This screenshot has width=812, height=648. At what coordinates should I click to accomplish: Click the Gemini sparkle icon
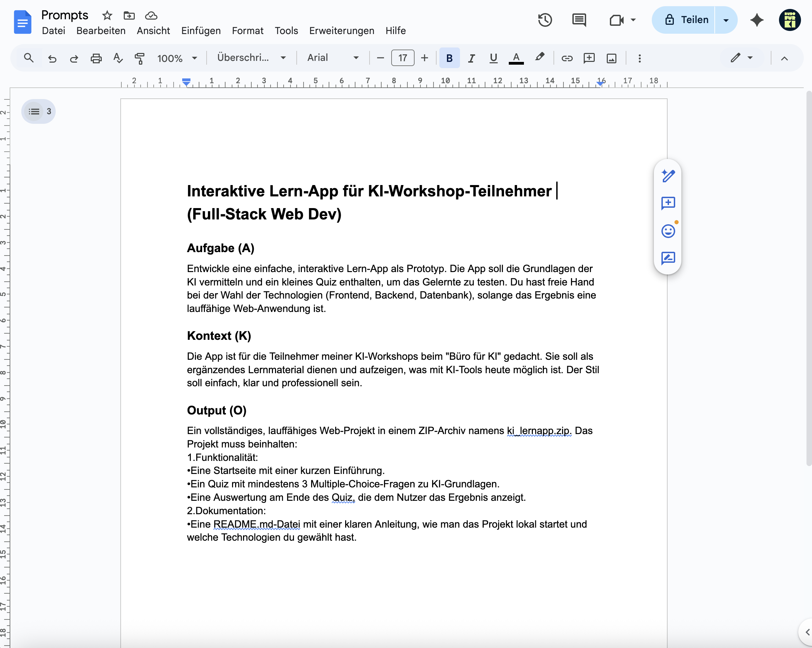[757, 20]
